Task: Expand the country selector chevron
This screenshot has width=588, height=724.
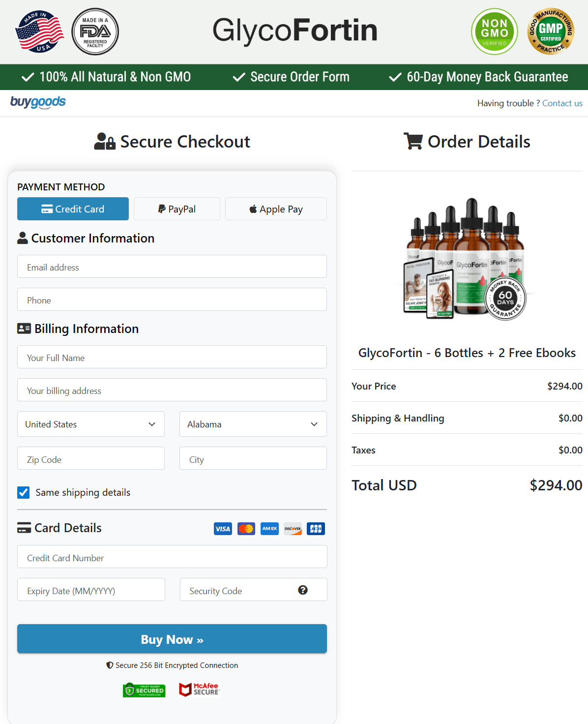Action: pos(152,423)
